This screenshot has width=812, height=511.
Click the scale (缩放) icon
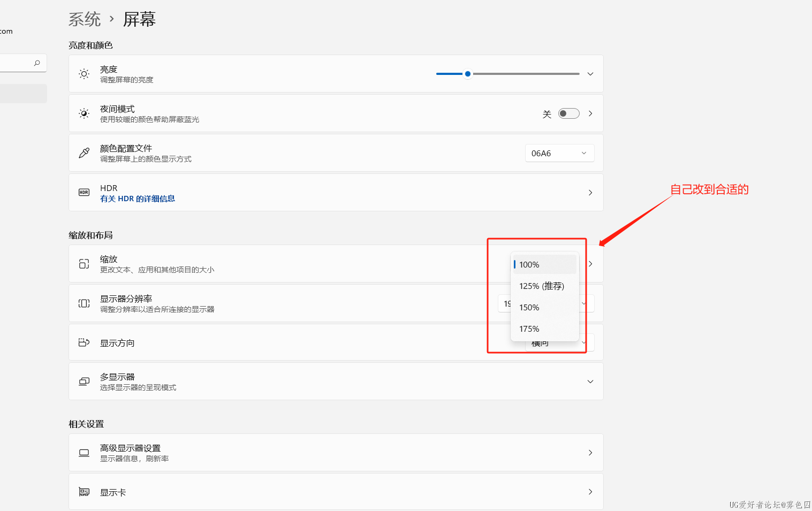pos(84,264)
